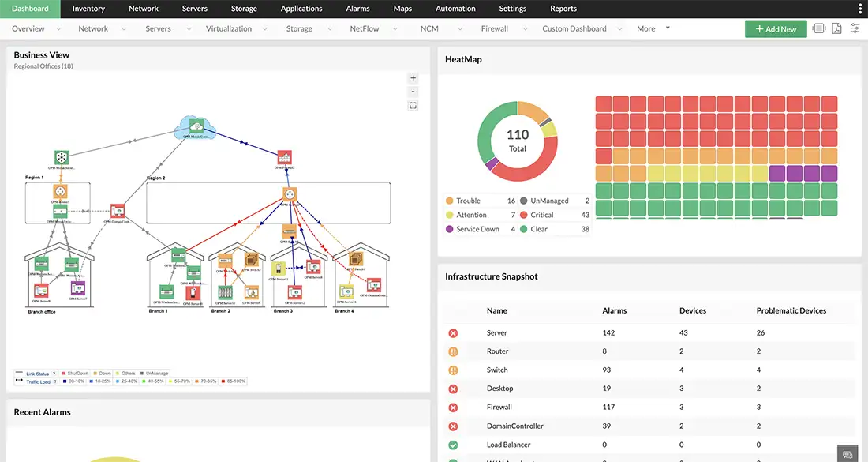868x462 pixels.
Task: Expand Business View to fullscreen
Action: pyautogui.click(x=413, y=104)
